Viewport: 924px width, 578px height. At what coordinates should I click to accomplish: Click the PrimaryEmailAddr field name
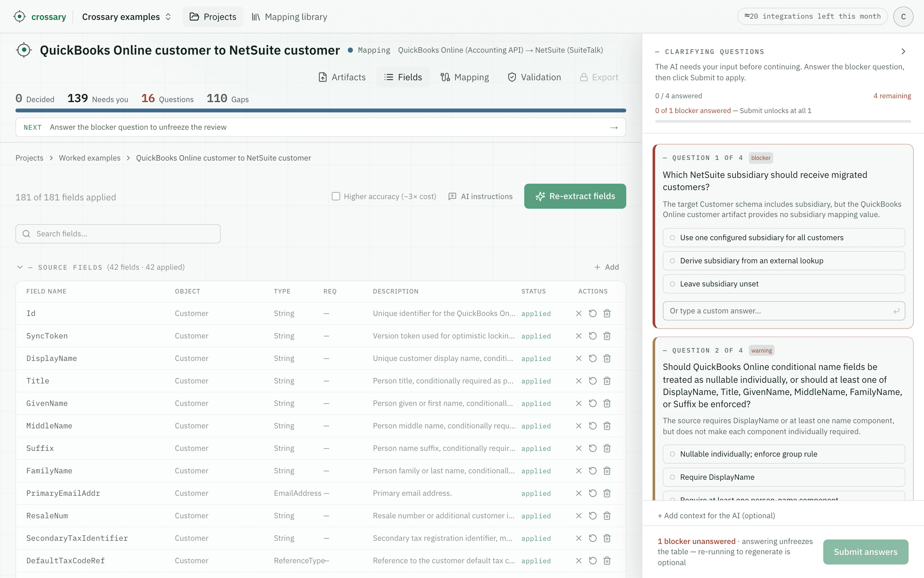click(63, 494)
